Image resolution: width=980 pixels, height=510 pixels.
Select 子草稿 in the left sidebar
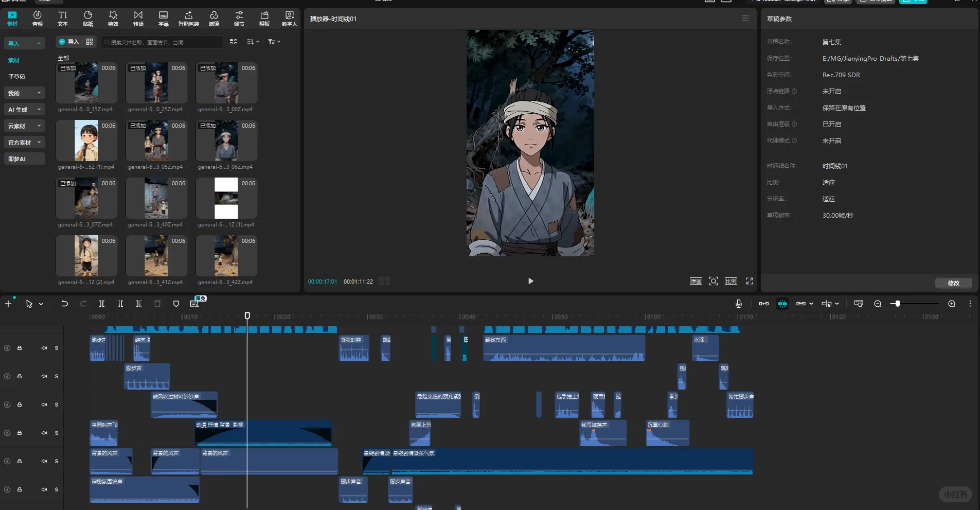tap(17, 77)
